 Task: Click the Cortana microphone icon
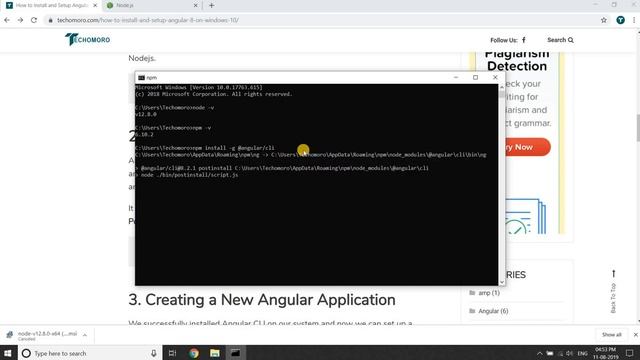click(154, 353)
